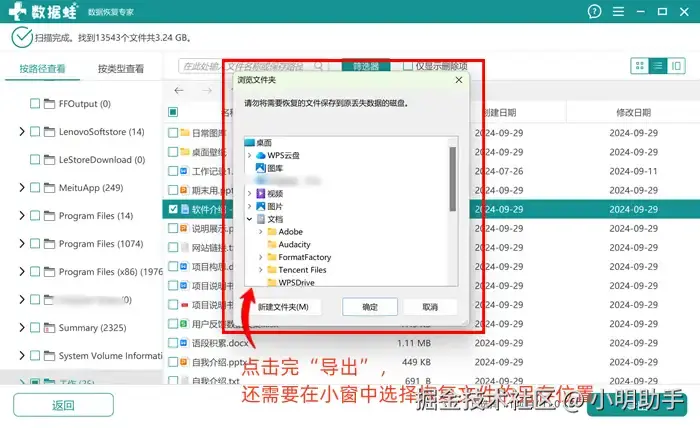Uncheck the 软件介绍 file checkbox
Screen dimensions: 700x428
click(x=173, y=209)
